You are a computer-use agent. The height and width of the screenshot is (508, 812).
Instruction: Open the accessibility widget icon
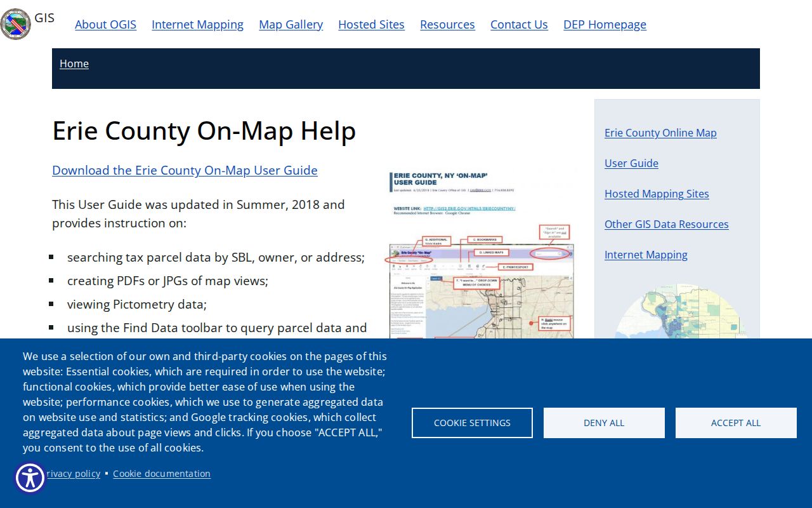point(30,478)
